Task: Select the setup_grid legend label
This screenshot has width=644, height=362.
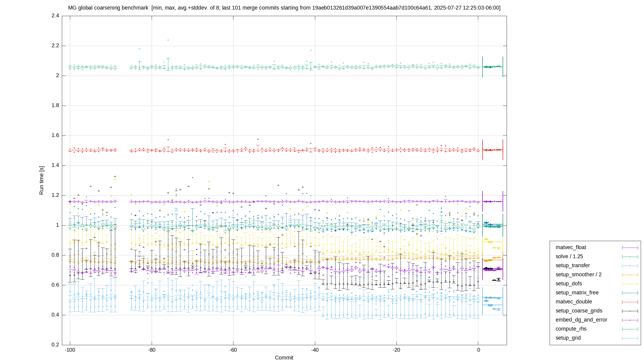Action: 568,338
